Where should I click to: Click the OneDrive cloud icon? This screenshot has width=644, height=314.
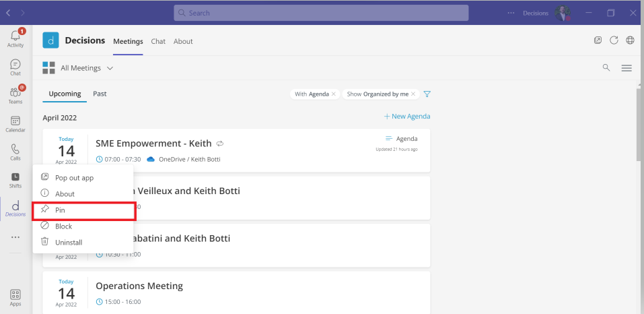(x=151, y=159)
